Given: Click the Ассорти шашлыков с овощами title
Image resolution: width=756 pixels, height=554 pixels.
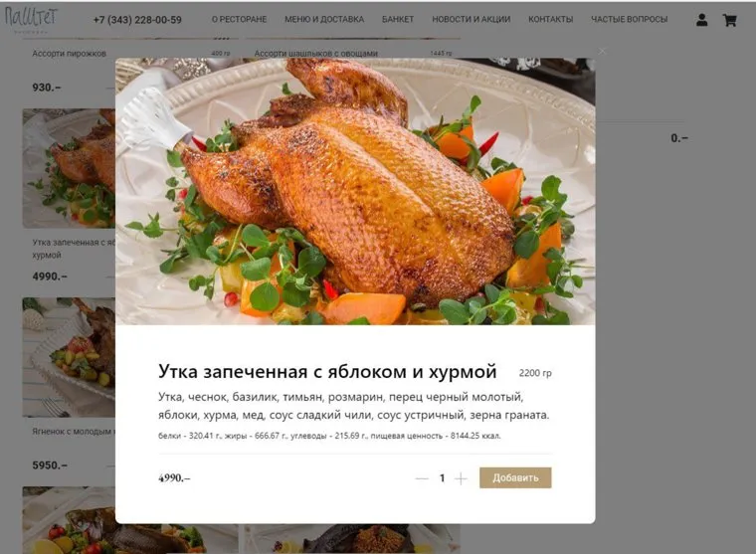Looking at the screenshot, I should click(x=315, y=54).
